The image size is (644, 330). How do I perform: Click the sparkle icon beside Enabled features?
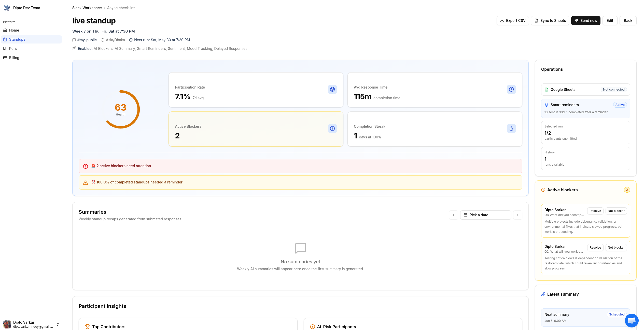(74, 48)
